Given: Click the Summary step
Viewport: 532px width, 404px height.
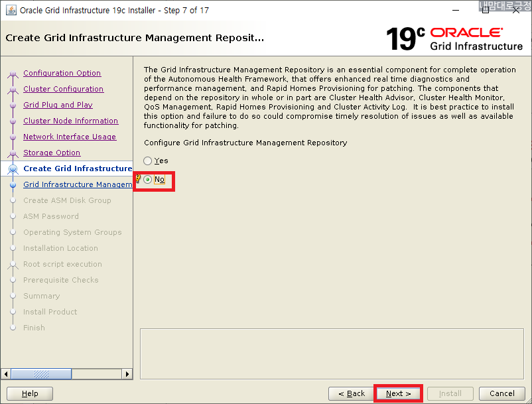Looking at the screenshot, I should coord(41,296).
